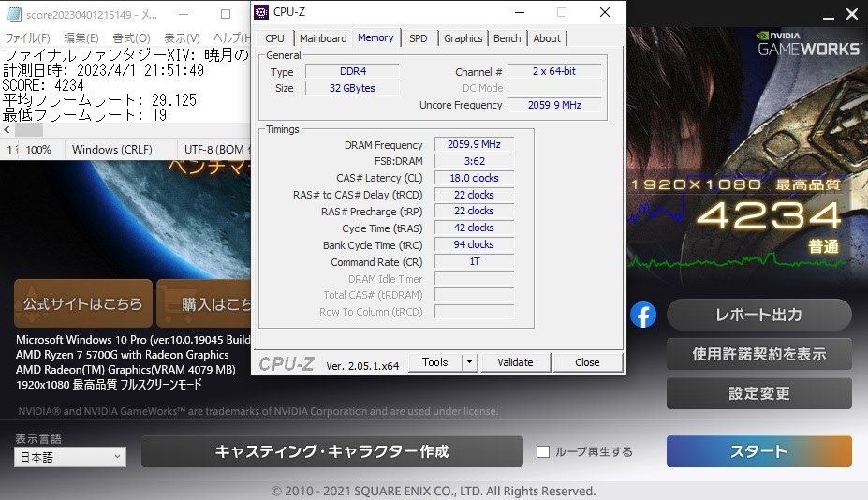This screenshot has height=500, width=868.
Task: Click the Facebook share icon
Action: 642,315
